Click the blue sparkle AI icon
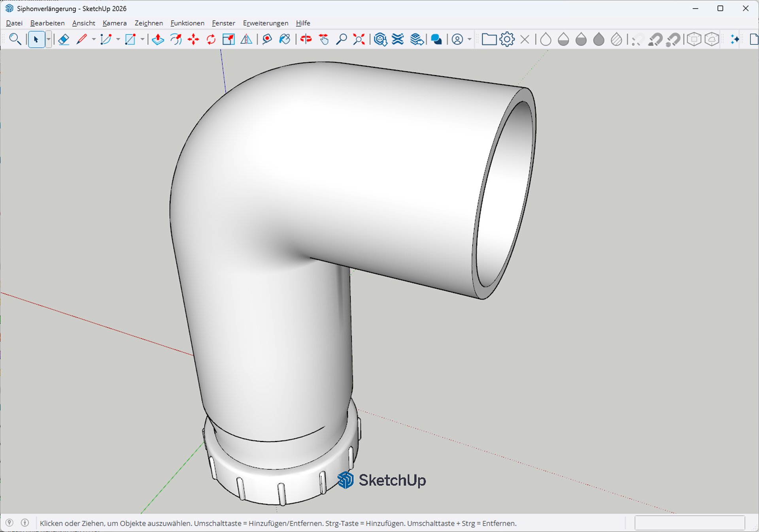Image resolution: width=759 pixels, height=532 pixels. pyautogui.click(x=735, y=39)
